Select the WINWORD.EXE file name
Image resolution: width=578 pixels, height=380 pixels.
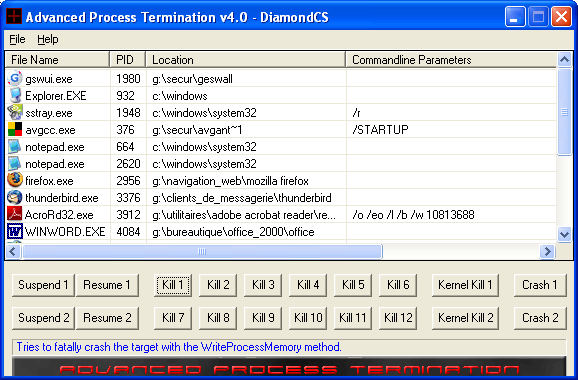(65, 232)
